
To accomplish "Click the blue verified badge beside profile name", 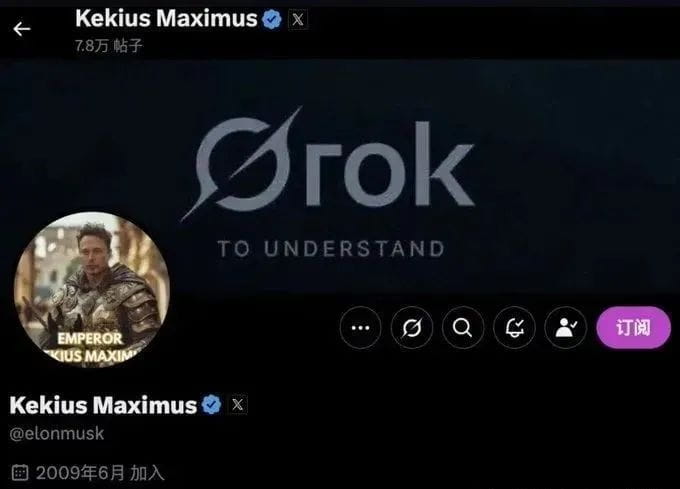I will [212, 404].
